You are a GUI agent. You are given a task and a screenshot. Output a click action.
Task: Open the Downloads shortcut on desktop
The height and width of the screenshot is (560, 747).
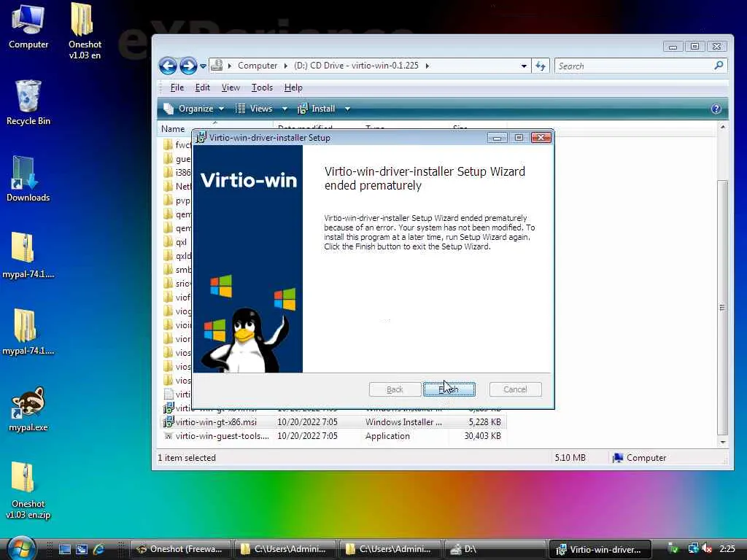point(28,179)
